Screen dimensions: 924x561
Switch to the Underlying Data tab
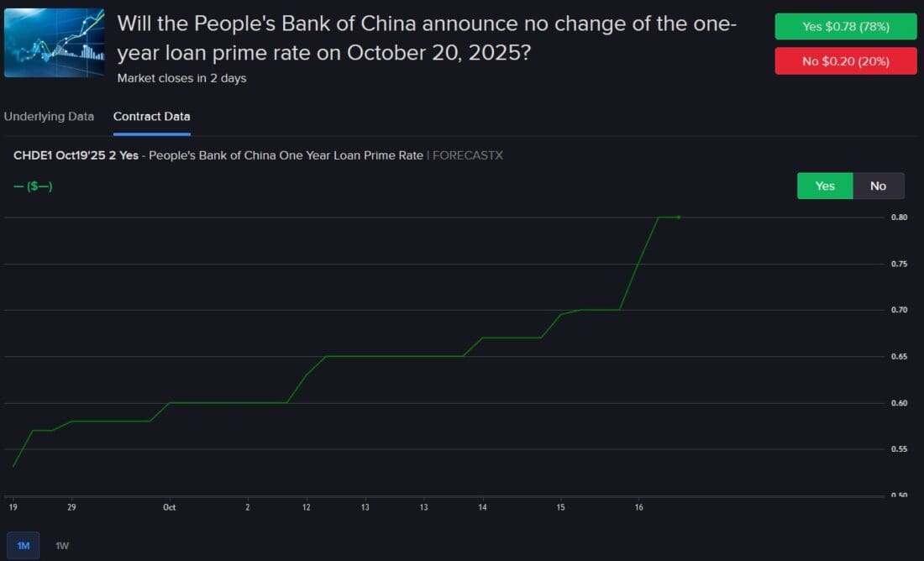pos(49,117)
